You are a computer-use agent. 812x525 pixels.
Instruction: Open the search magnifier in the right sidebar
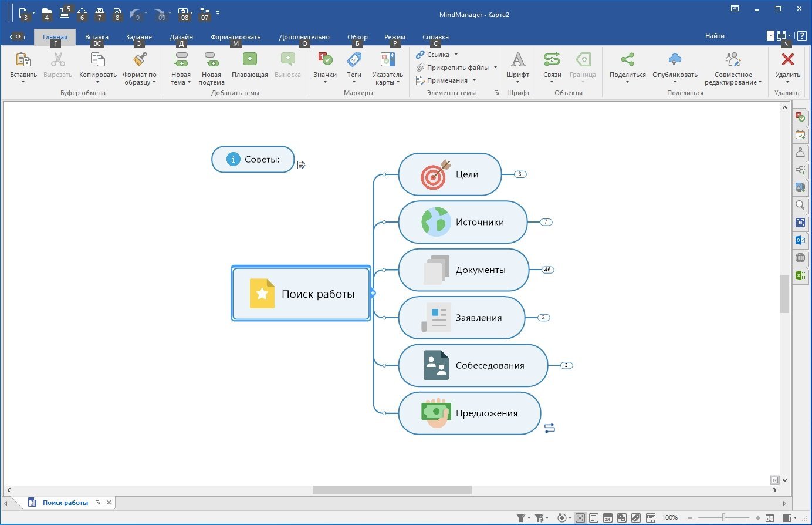[x=800, y=205]
